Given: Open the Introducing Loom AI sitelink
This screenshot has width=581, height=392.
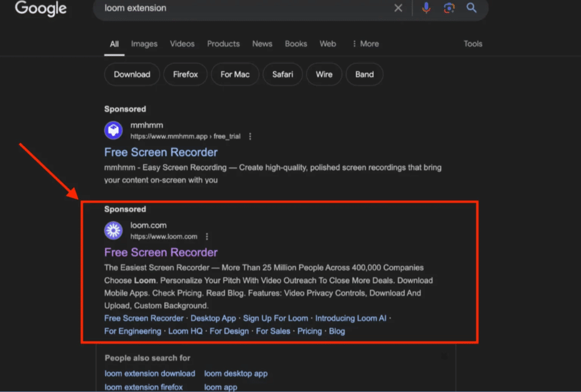Looking at the screenshot, I should click(x=350, y=318).
